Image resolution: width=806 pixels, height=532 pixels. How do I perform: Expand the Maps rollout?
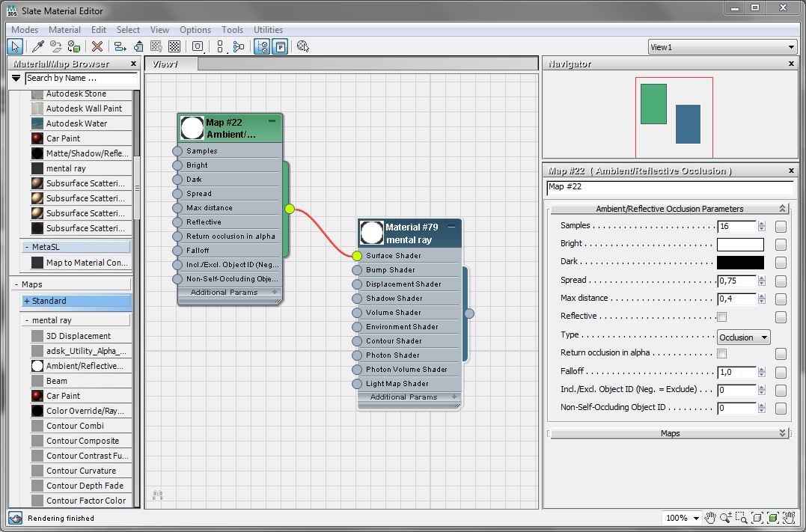click(x=669, y=433)
